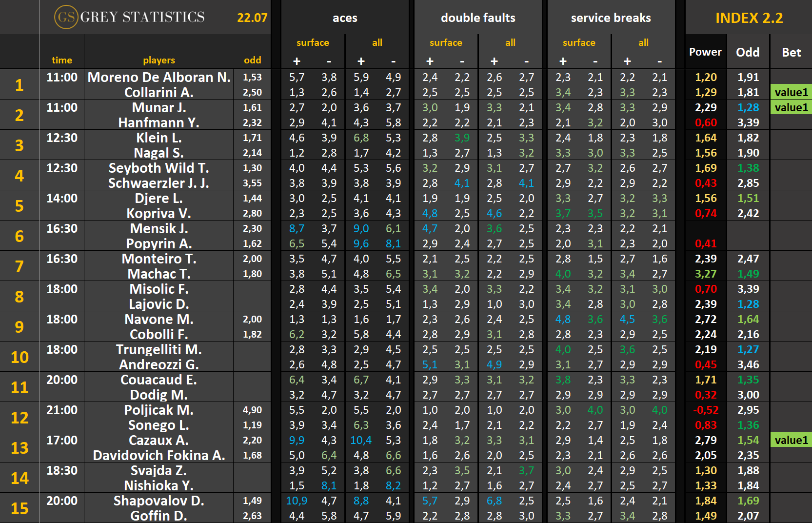Click Poljicak M. odd 4,90

coord(252,410)
